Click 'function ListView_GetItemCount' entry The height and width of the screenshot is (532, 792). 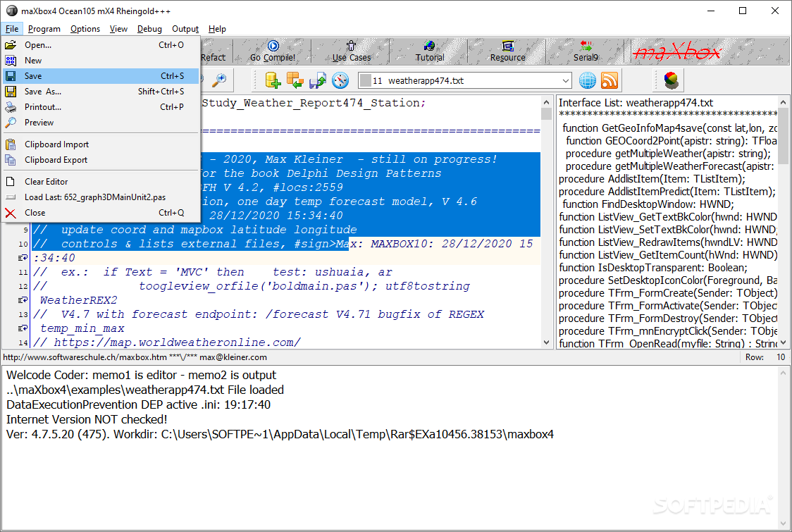(x=668, y=255)
